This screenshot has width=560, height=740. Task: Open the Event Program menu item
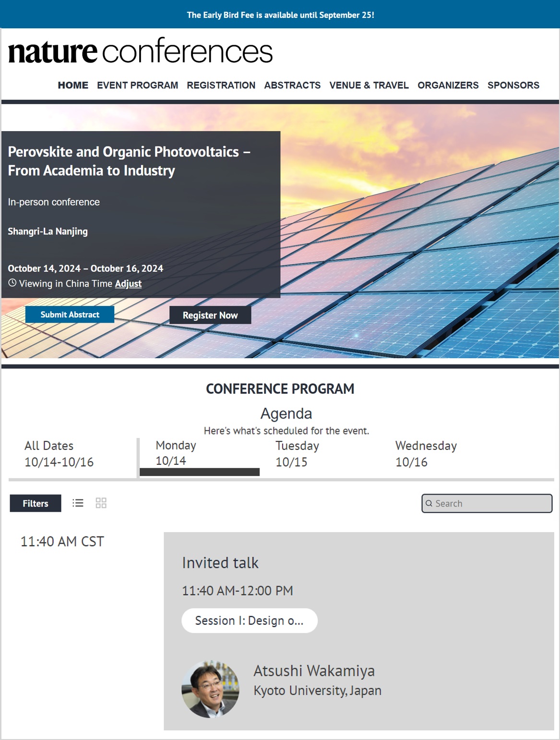137,85
